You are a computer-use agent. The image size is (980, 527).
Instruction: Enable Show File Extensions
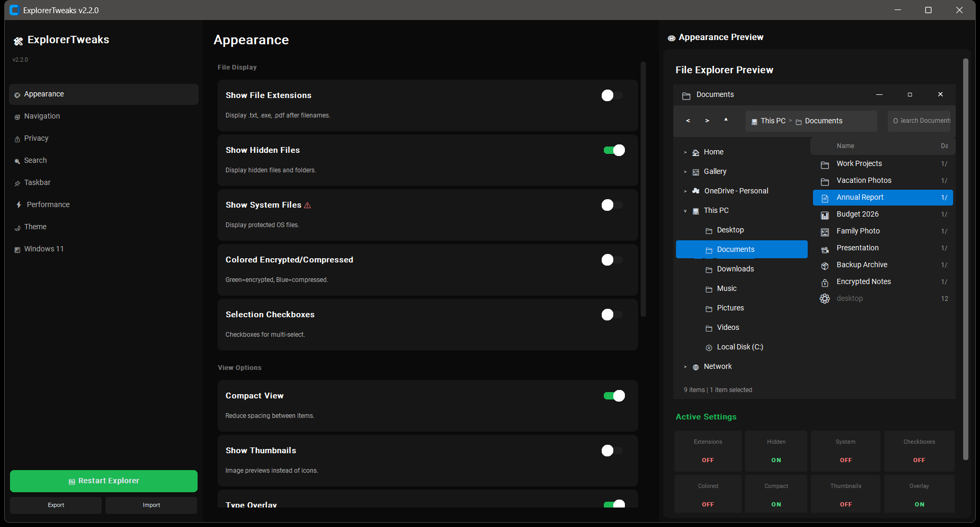[612, 95]
